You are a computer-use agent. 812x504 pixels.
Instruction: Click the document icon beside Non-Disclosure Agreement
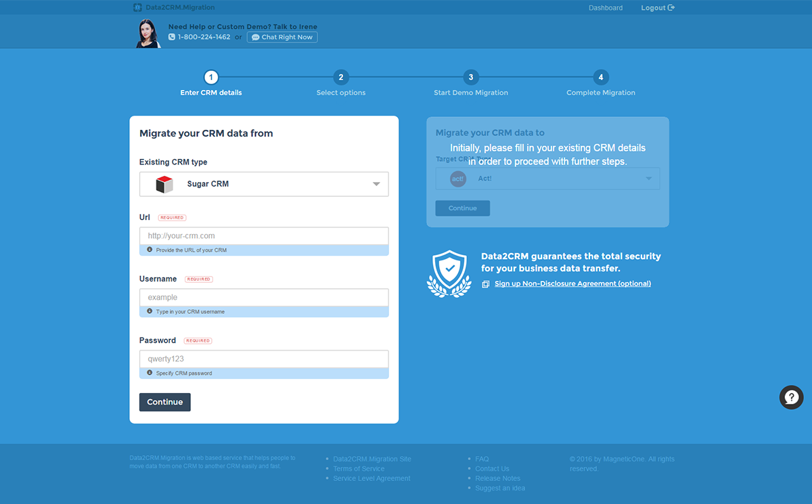click(485, 284)
